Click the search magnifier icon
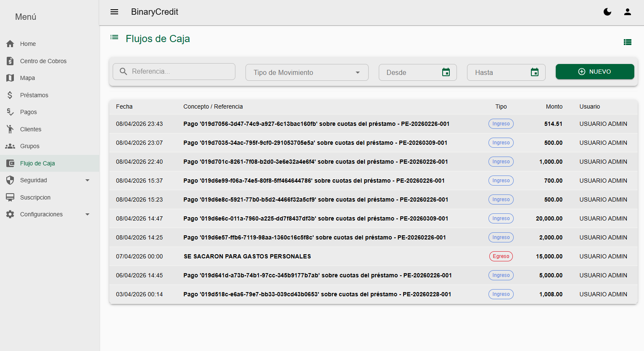 (123, 72)
